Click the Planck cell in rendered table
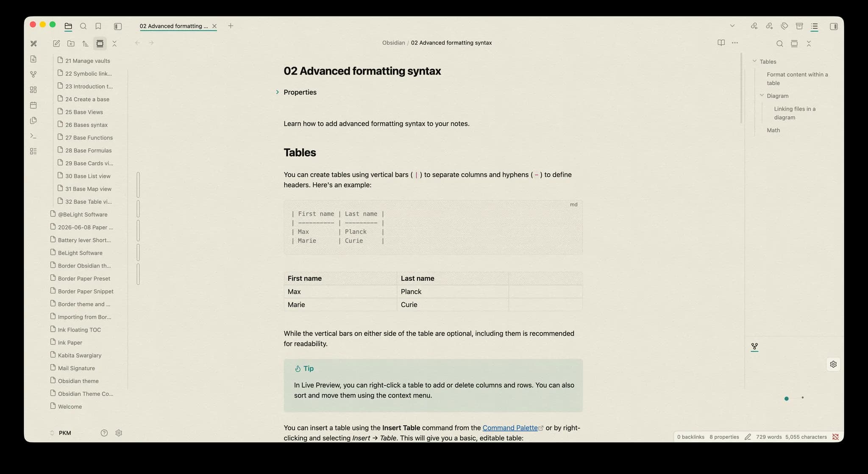Image resolution: width=868 pixels, height=474 pixels. coord(453,292)
